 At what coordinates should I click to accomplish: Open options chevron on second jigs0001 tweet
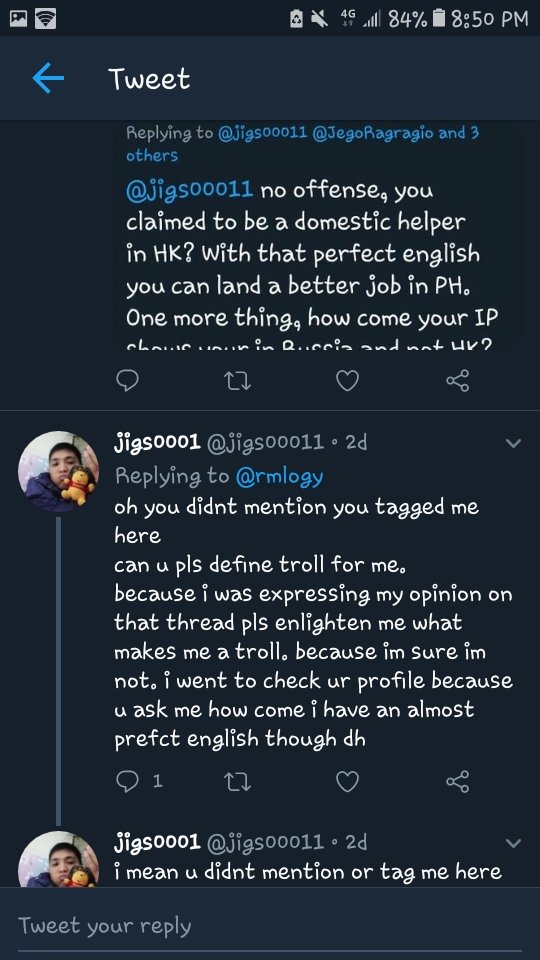pos(513,843)
